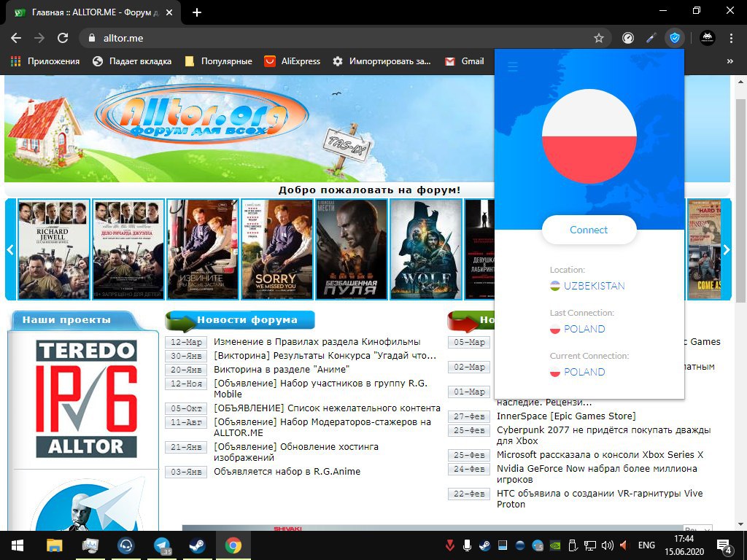Open the VPN popup hamburger menu
Screen dimensions: 747x560
pyautogui.click(x=513, y=66)
